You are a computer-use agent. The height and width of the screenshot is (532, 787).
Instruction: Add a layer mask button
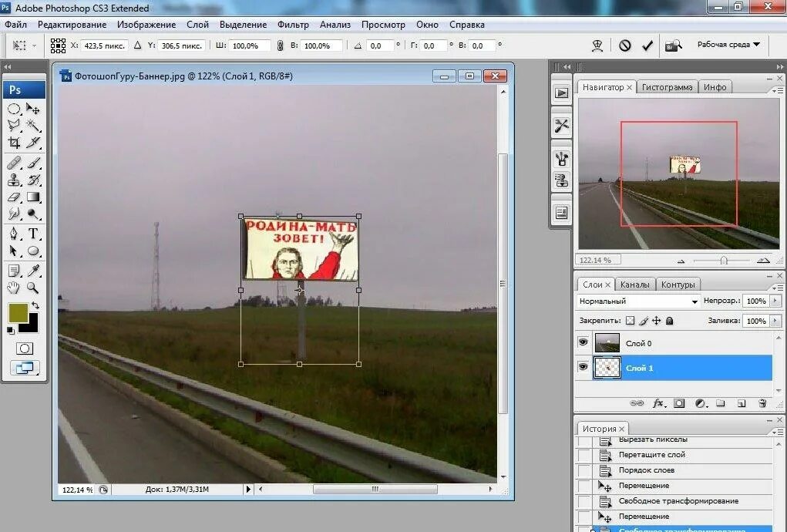(679, 403)
